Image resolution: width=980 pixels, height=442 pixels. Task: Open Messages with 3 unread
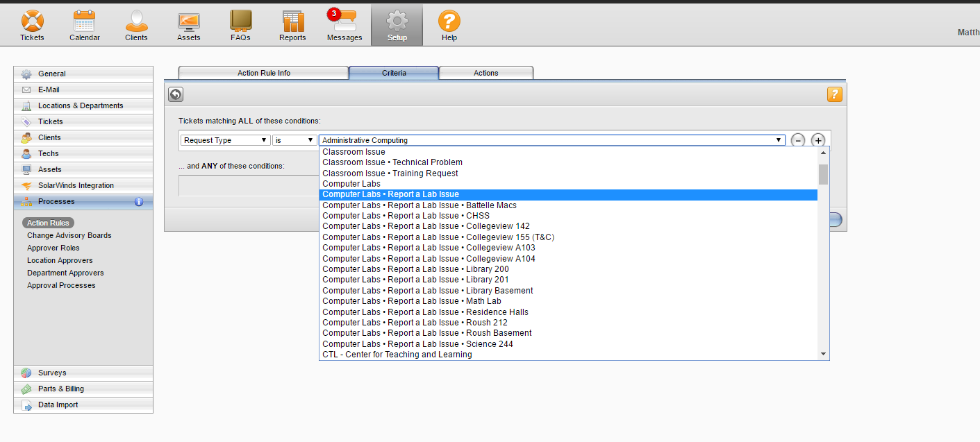[x=344, y=26]
